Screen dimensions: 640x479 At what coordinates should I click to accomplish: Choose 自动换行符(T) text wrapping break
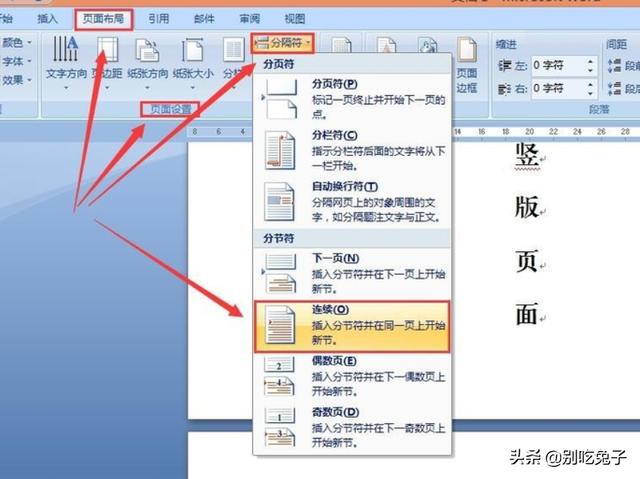click(352, 202)
